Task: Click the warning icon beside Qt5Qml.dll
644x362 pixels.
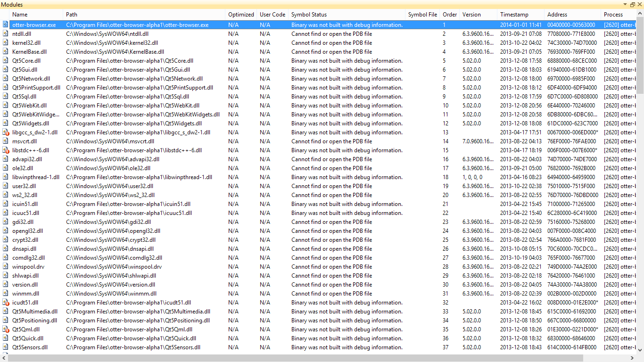Action: pos(6,329)
